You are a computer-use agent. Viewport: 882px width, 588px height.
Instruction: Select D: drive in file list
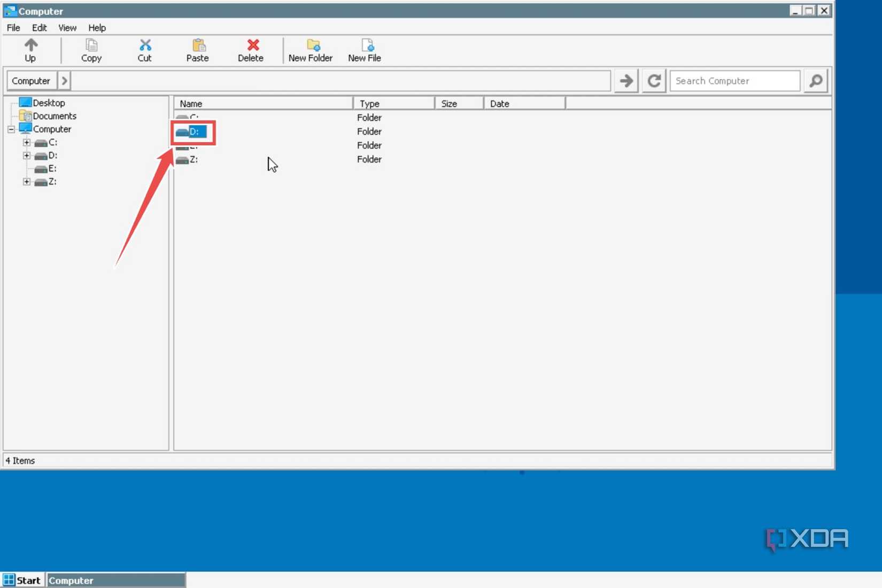coord(194,131)
